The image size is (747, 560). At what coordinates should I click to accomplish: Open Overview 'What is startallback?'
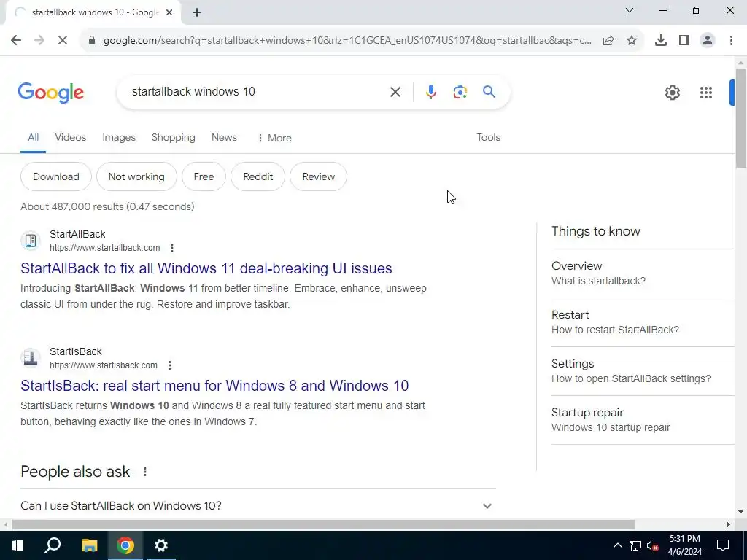643,273
